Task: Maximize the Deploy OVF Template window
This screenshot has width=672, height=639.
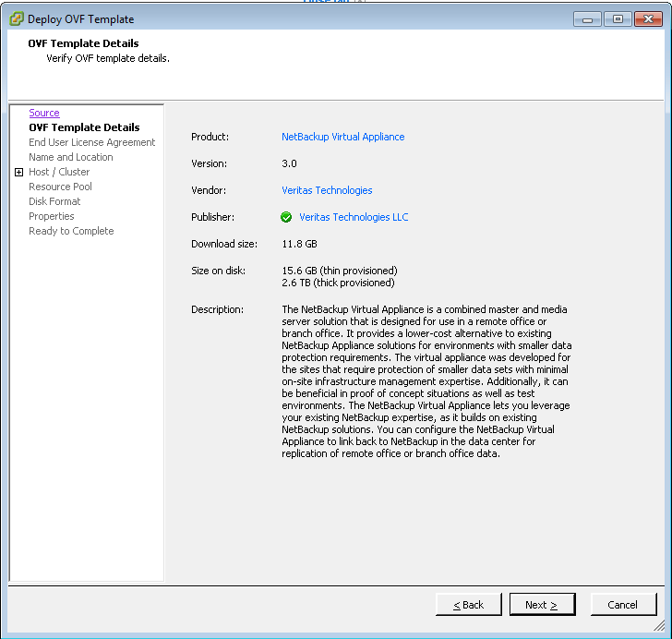Action: [618, 19]
